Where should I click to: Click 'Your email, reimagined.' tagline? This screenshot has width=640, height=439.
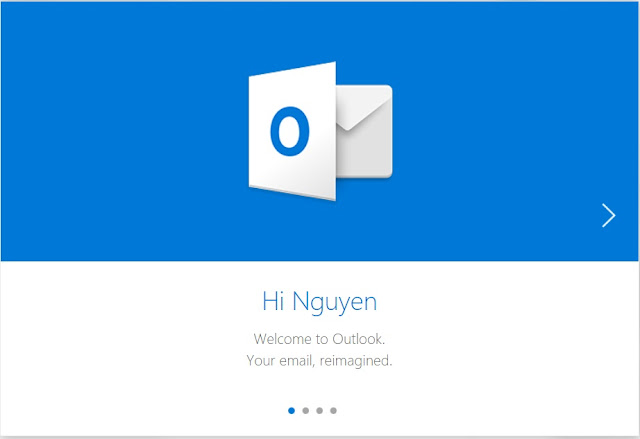pos(319,361)
